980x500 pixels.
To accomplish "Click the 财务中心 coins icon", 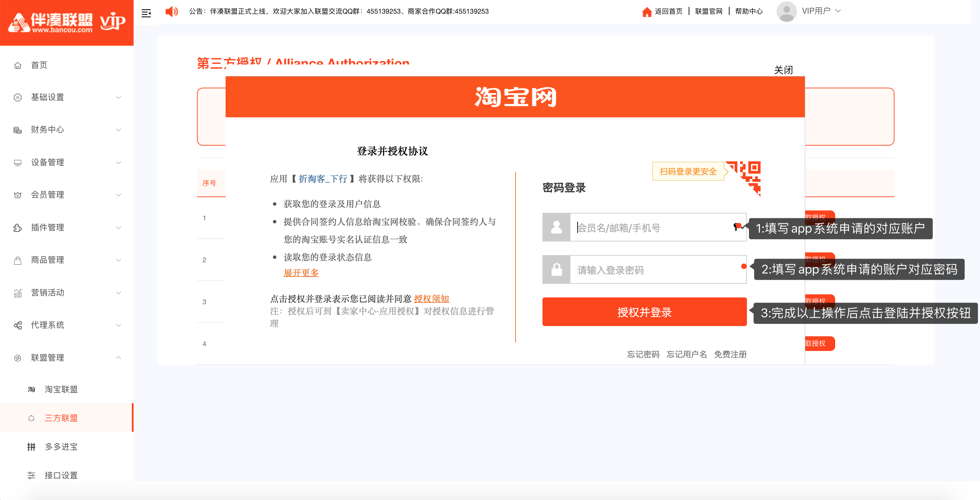I will point(17,130).
